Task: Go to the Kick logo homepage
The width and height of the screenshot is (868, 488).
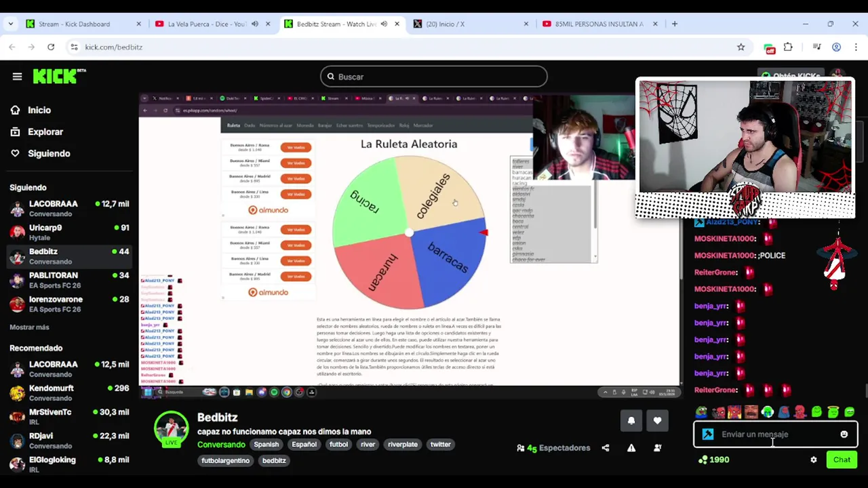Action: click(60, 76)
